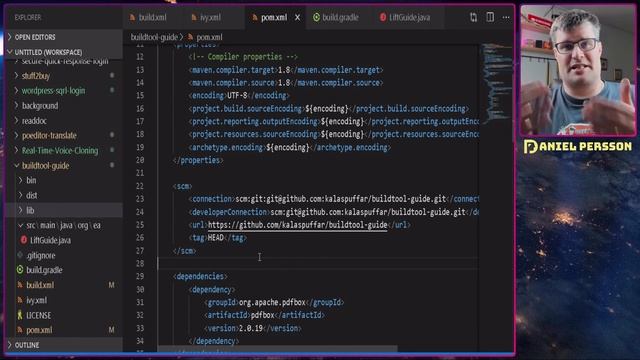
Task: Click line number 28 in the gutter
Action: point(140,264)
